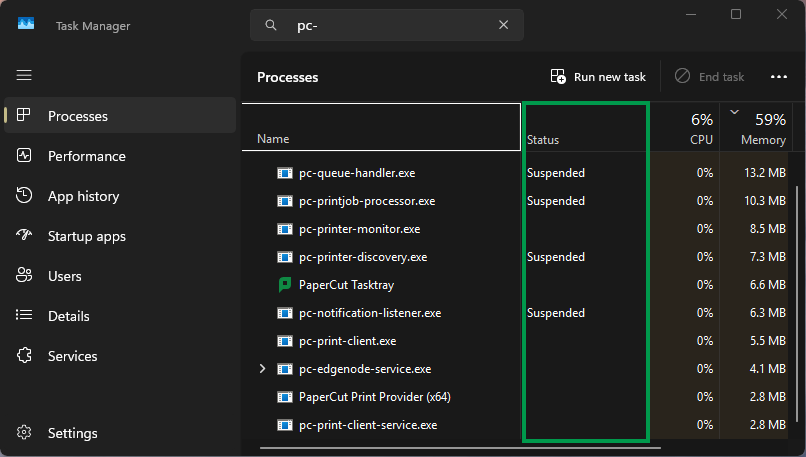Click the 6.3 MB memory value
This screenshot has width=806, height=457.
(x=767, y=313)
